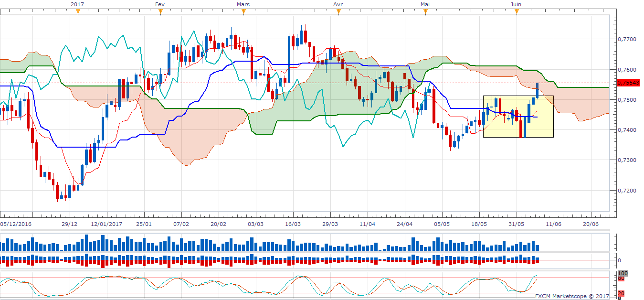Click the 05/12/2016 date label
Image resolution: width=644 pixels, height=300 pixels.
16,223
